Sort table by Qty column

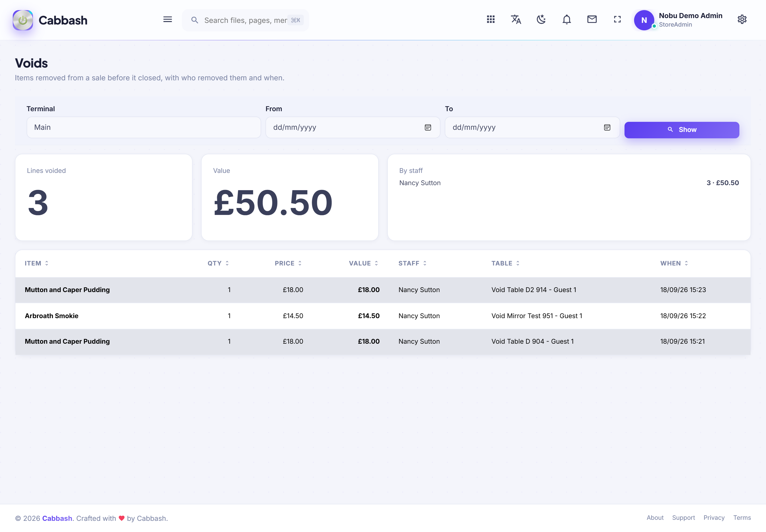218,263
